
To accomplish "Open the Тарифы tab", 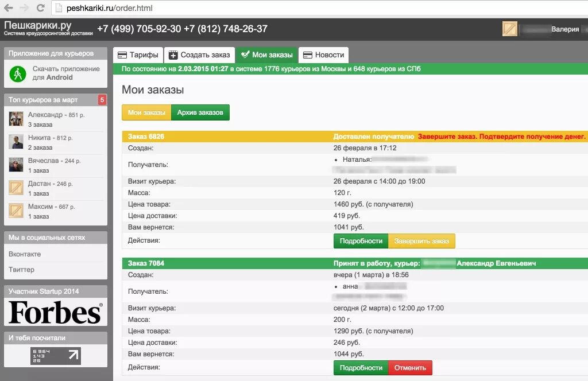I will pyautogui.click(x=138, y=55).
